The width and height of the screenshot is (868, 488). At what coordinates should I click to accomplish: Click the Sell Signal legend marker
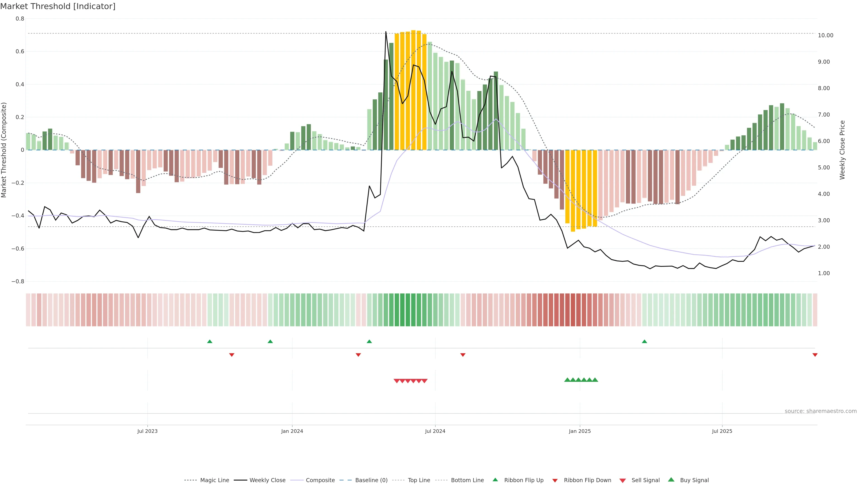(623, 481)
